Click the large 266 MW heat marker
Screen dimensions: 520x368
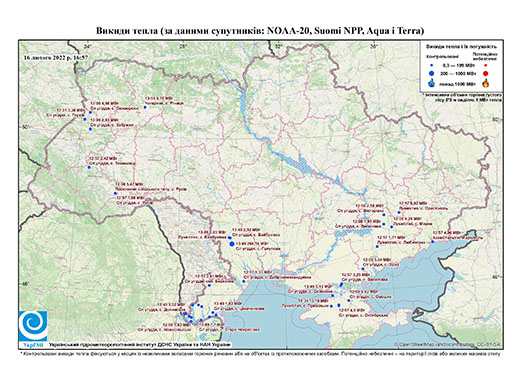point(232,244)
